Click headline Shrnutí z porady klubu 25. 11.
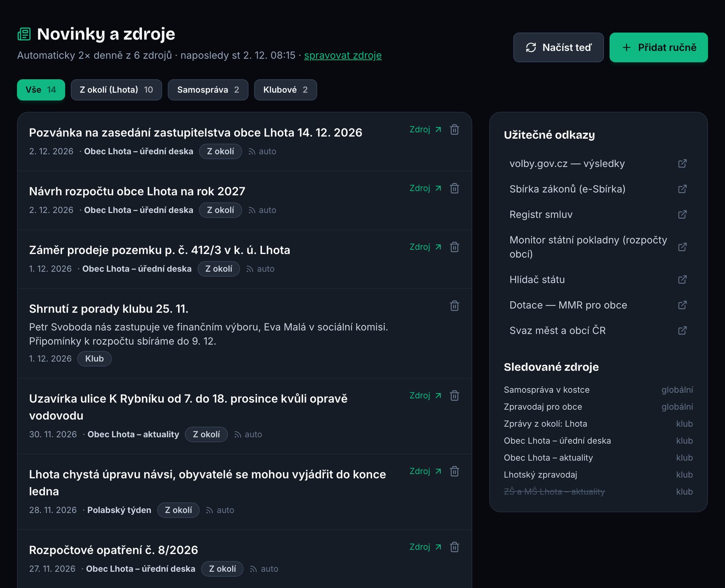The height and width of the screenshot is (588, 725). [109, 309]
